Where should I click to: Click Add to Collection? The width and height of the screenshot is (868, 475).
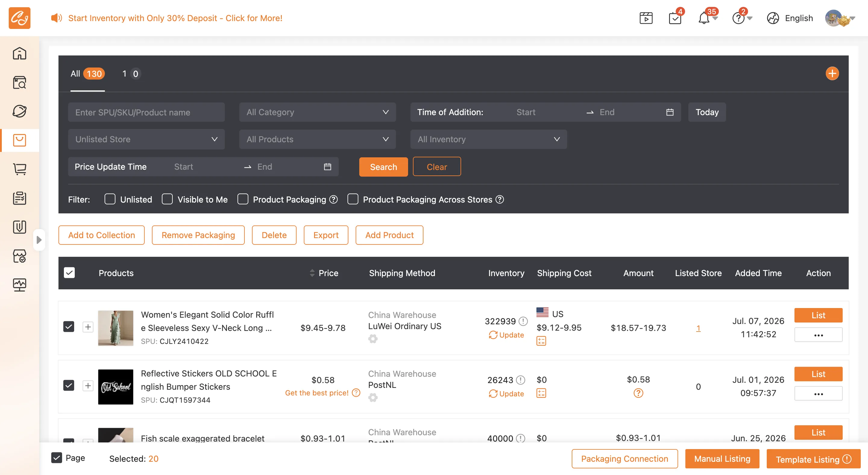[x=102, y=235]
